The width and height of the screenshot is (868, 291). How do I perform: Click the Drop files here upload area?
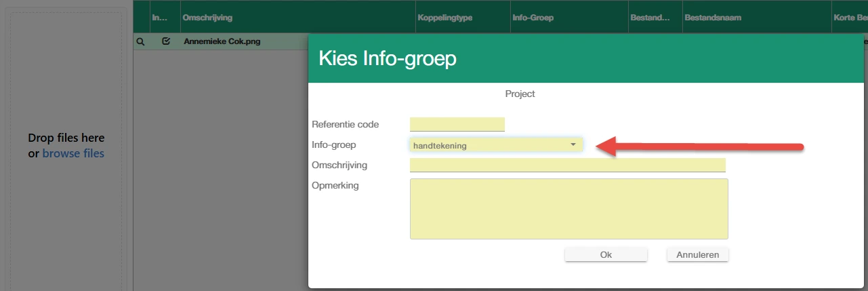[66, 146]
